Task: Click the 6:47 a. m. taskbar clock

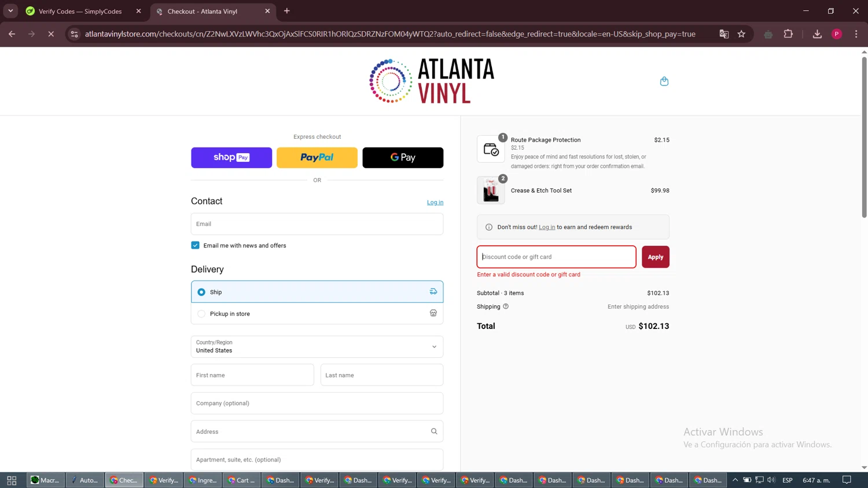Action: coord(816,480)
